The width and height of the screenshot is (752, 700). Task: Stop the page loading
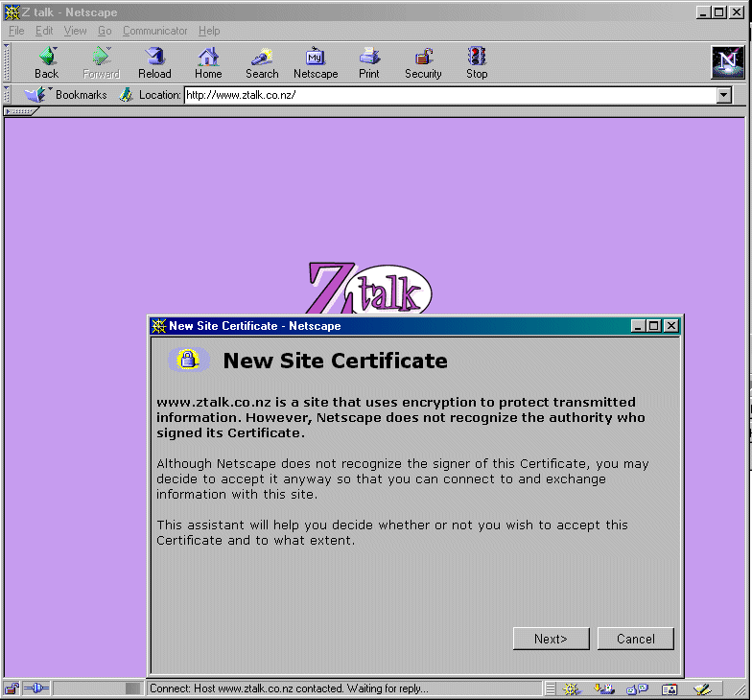[477, 63]
